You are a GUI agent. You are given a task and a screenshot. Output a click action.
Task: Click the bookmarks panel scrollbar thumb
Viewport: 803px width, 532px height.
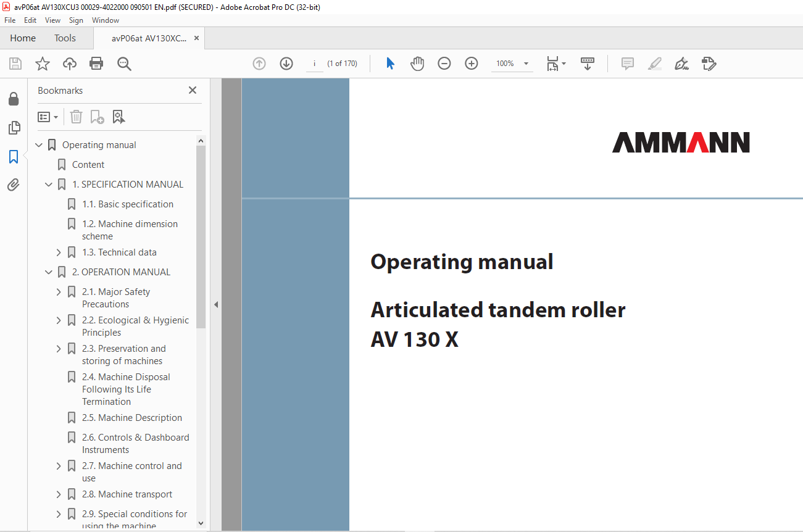tap(201, 237)
